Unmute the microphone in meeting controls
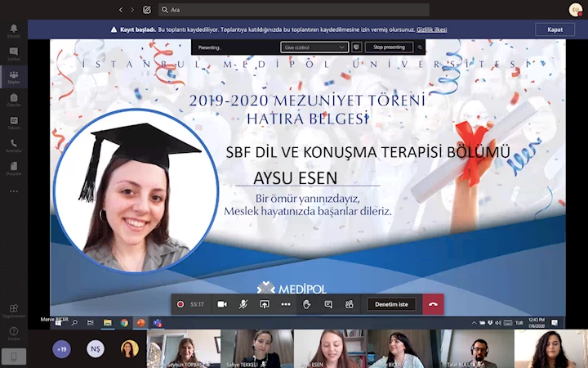The image size is (588, 368). (x=243, y=304)
